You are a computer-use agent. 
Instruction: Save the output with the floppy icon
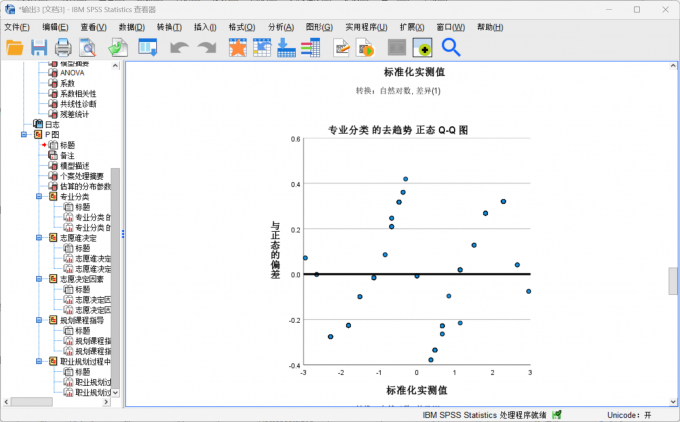point(39,47)
